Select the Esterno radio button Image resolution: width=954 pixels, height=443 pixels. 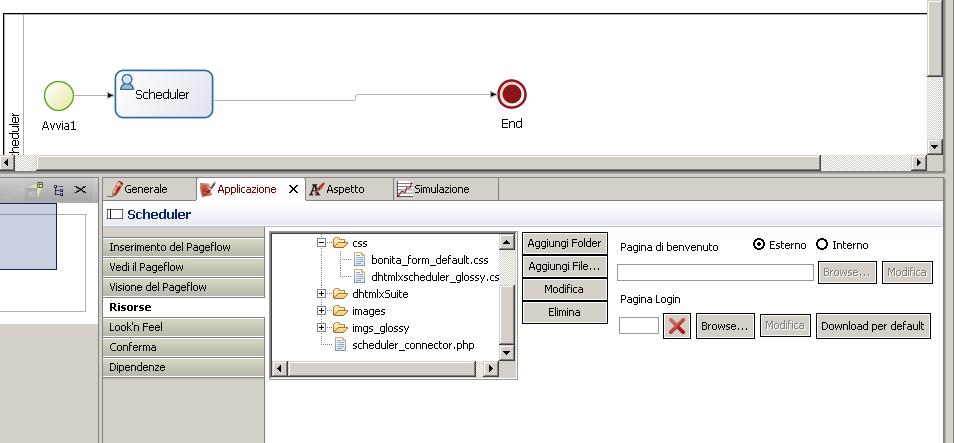click(759, 245)
